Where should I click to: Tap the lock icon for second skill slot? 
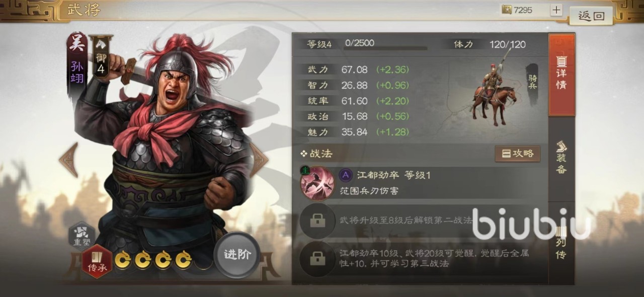click(317, 220)
